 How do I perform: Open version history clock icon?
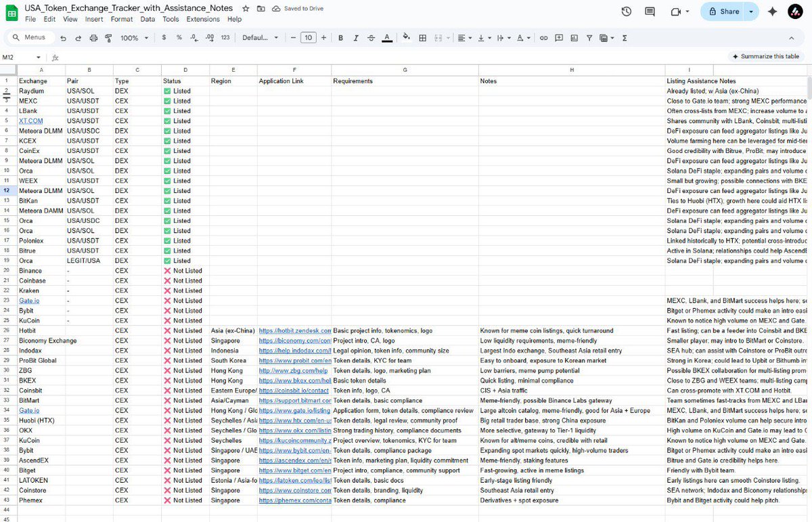pyautogui.click(x=627, y=12)
